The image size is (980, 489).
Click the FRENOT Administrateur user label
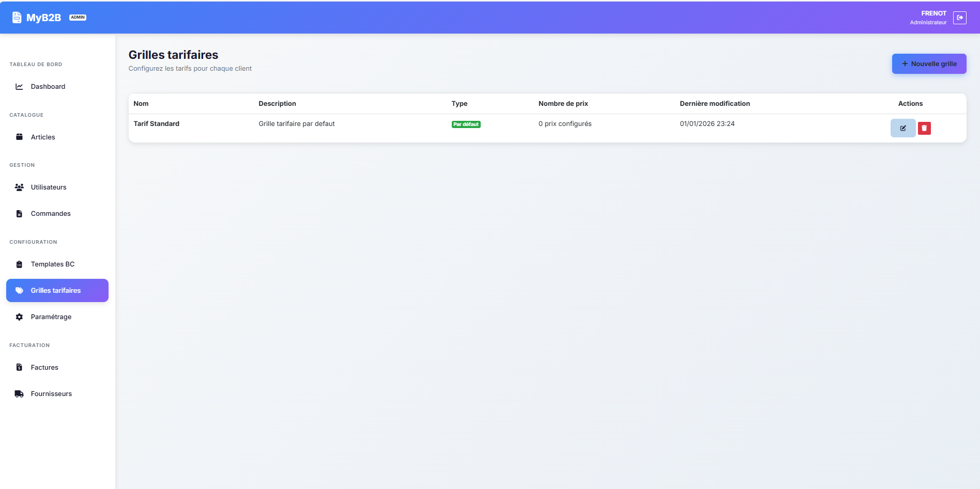point(929,18)
